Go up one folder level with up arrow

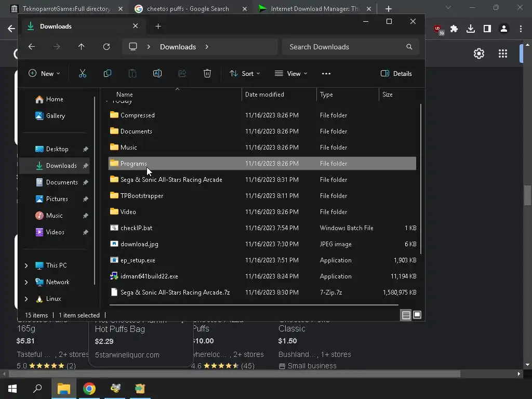click(82, 47)
